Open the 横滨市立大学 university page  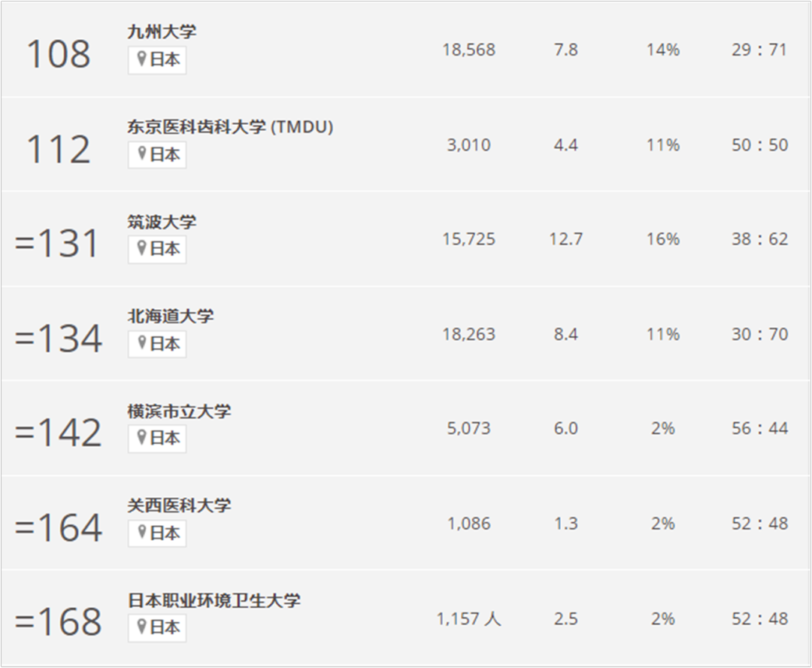coord(179,411)
